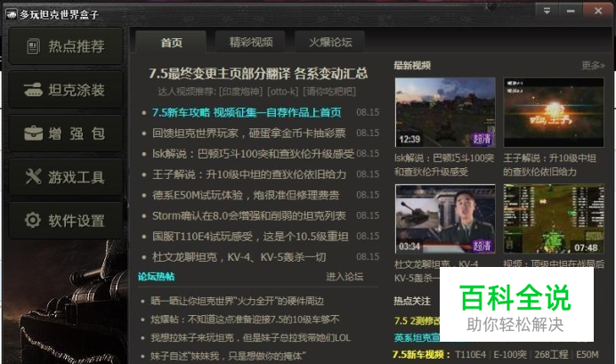Click the wrench icon beside 游戏工具
616x364 pixels.
coord(34,177)
